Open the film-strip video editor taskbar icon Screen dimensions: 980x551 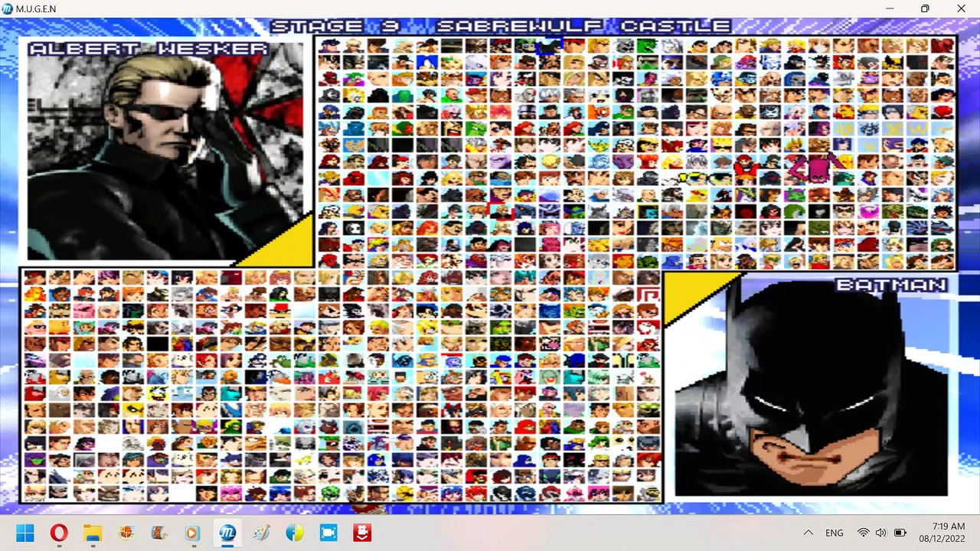point(160,533)
